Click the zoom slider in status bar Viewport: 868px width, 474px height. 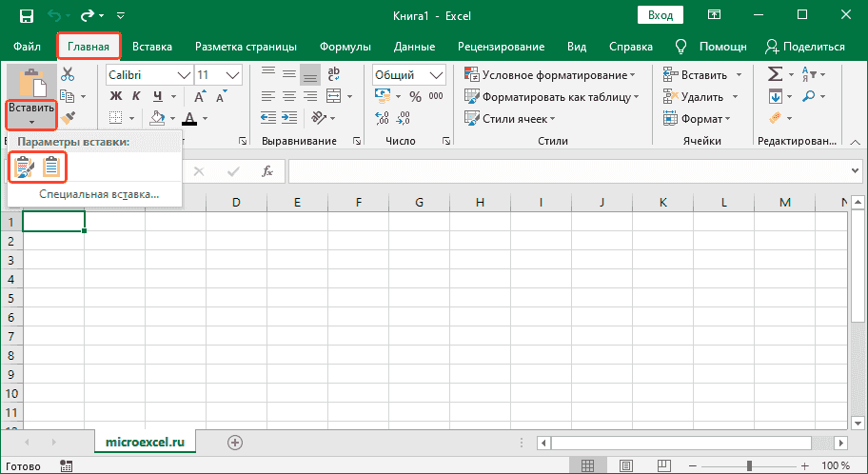pos(752,465)
